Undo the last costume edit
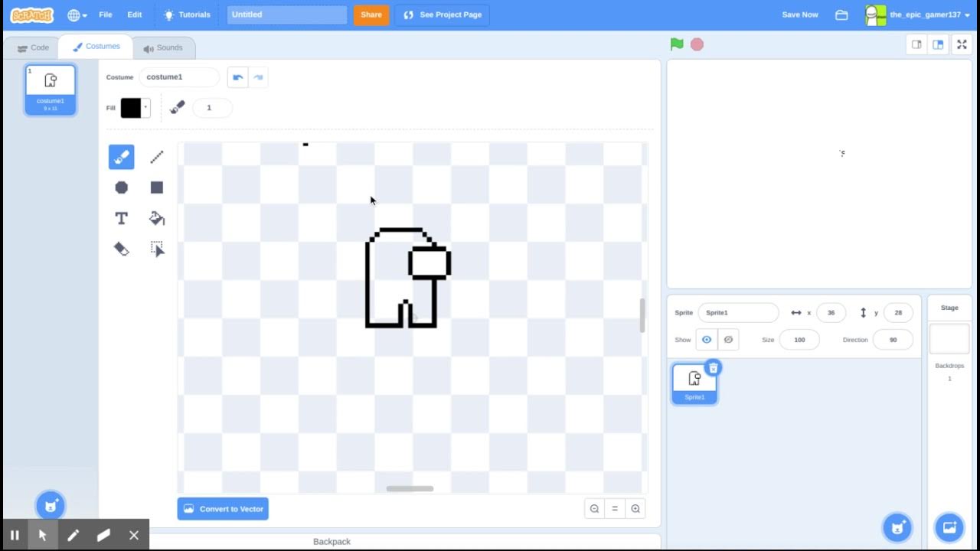The height and width of the screenshot is (551, 980). (237, 77)
